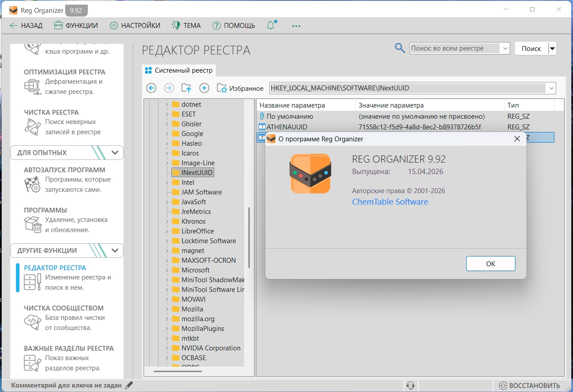
Task: Open the three-dots more menu
Action: coord(296,26)
